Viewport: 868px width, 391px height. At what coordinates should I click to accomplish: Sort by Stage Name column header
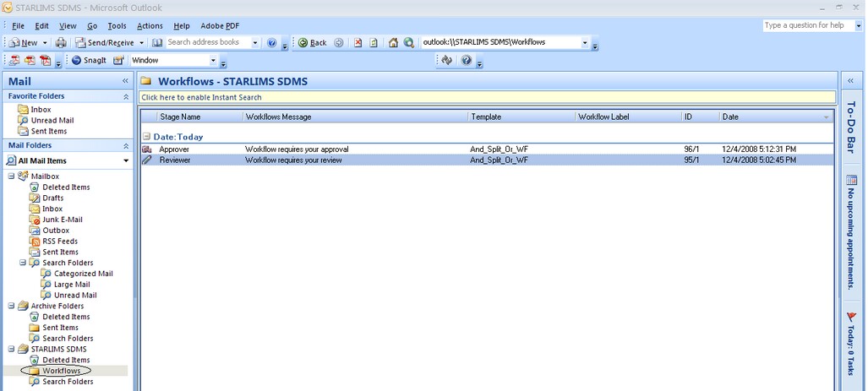click(x=199, y=117)
